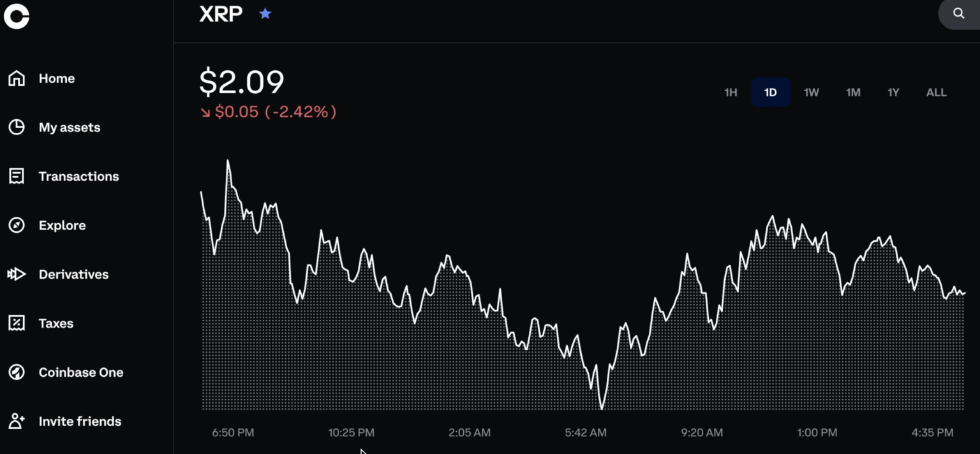Open the My assets pie chart icon
The image size is (980, 454).
pos(17,128)
